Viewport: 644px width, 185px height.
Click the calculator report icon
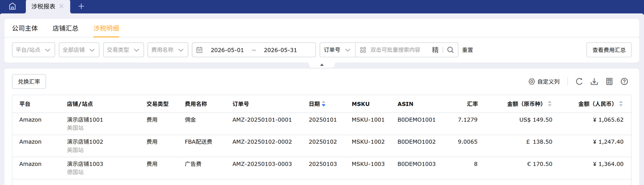click(x=609, y=81)
